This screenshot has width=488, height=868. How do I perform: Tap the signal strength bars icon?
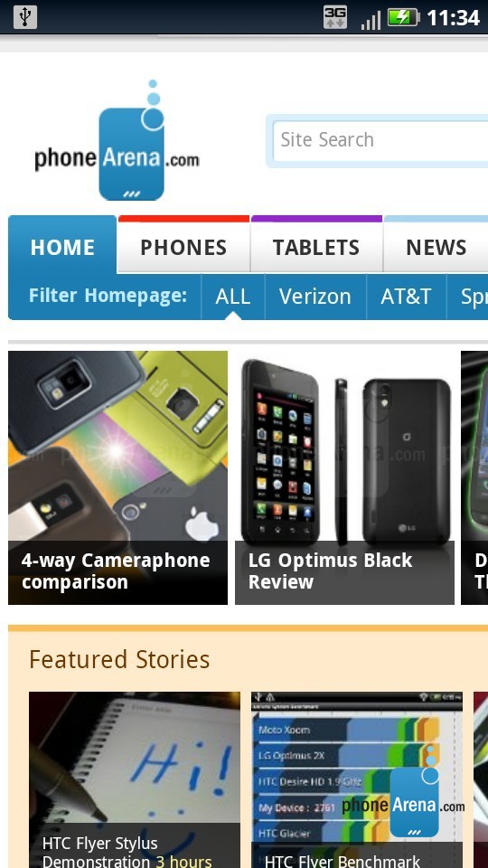pos(371,20)
